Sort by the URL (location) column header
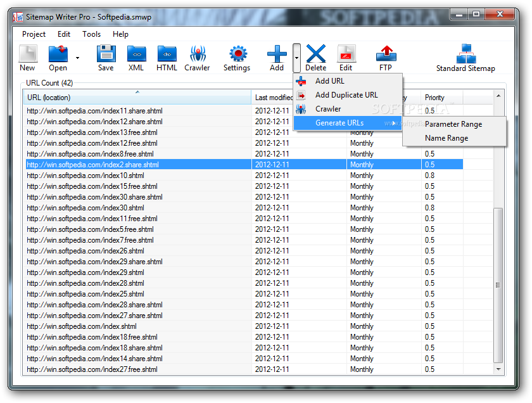Screen dimensions: 532x403 (137, 98)
